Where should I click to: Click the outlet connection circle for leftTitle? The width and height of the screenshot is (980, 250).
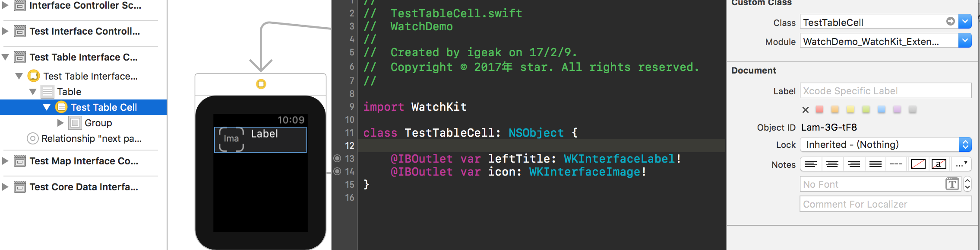[x=338, y=158]
